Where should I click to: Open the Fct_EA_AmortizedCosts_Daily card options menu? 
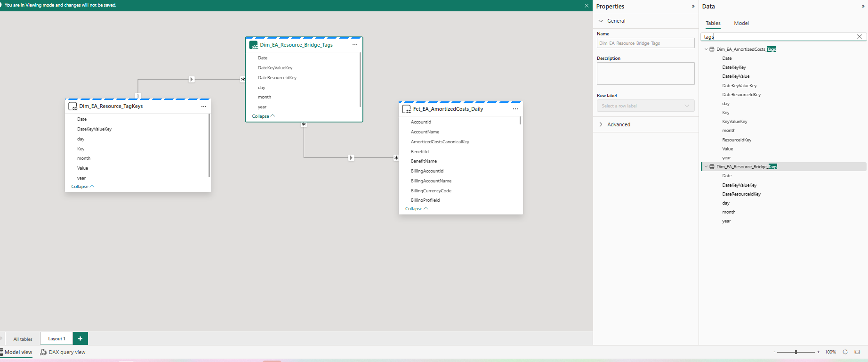pyautogui.click(x=515, y=109)
